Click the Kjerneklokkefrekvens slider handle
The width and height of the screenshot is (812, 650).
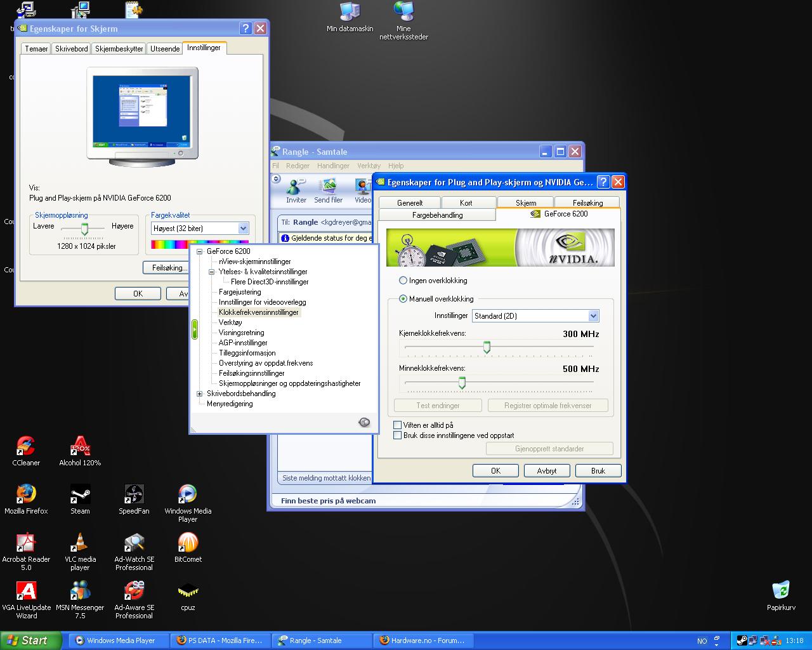pyautogui.click(x=487, y=347)
